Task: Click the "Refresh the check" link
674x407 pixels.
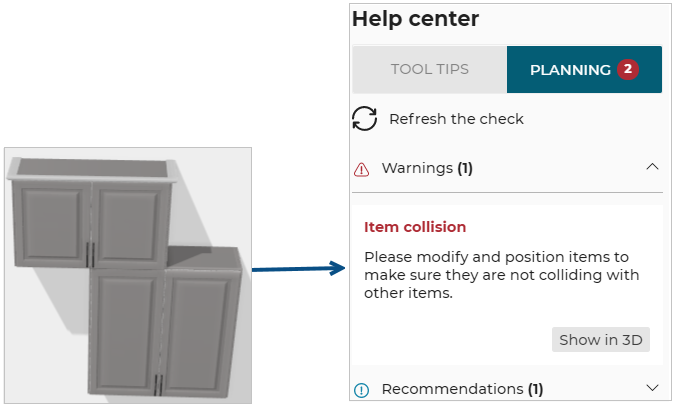Action: [456, 119]
